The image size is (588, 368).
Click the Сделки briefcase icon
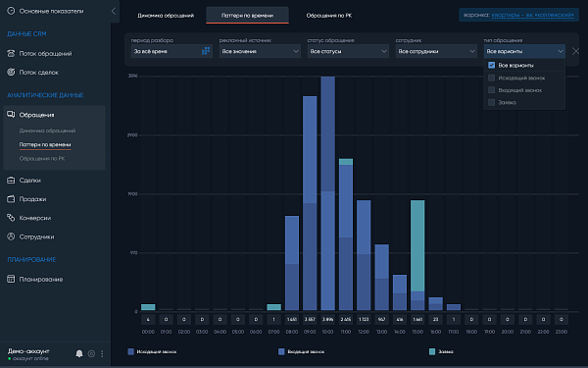pyautogui.click(x=11, y=181)
